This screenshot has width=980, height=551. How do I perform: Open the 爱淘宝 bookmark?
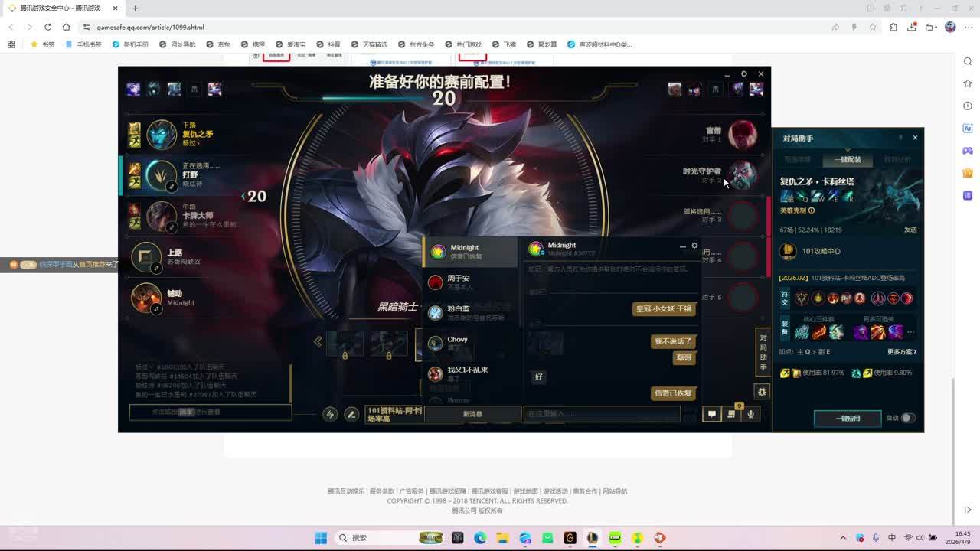291,44
